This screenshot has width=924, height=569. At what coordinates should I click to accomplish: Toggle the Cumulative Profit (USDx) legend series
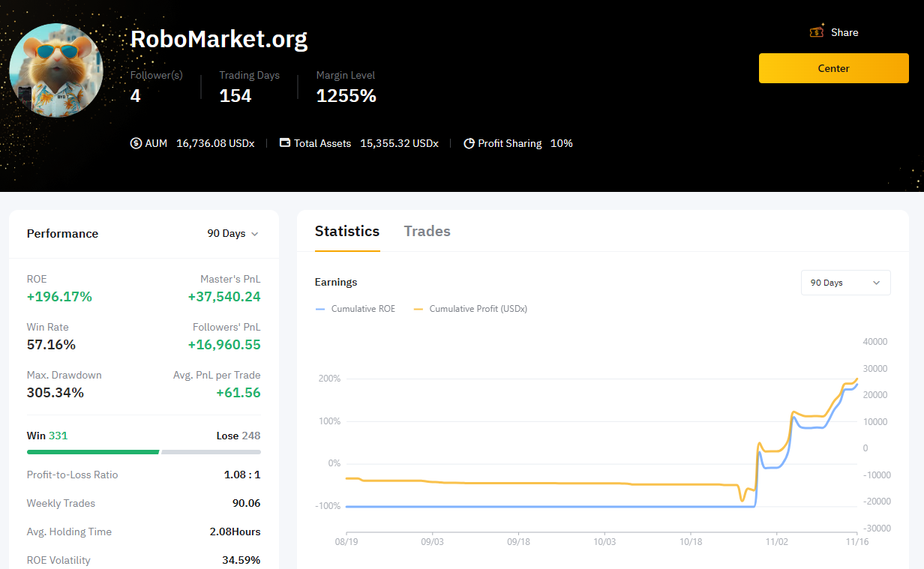(x=470, y=309)
